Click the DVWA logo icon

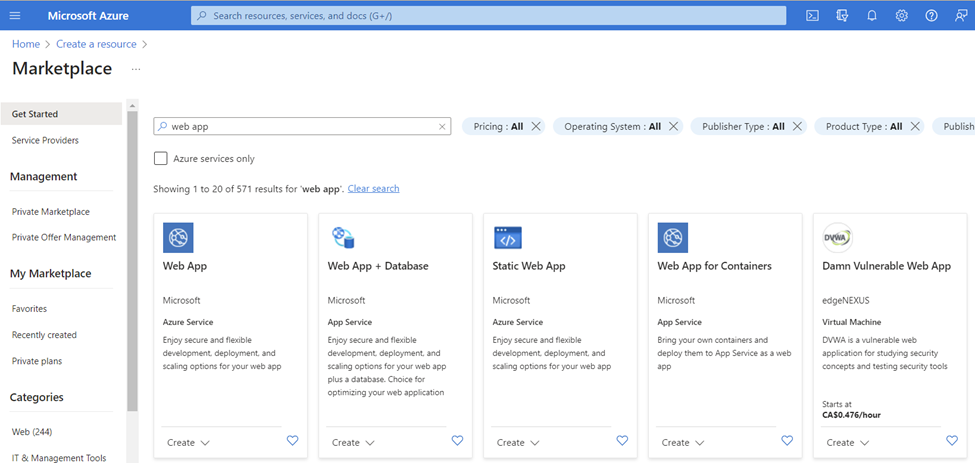tap(838, 237)
